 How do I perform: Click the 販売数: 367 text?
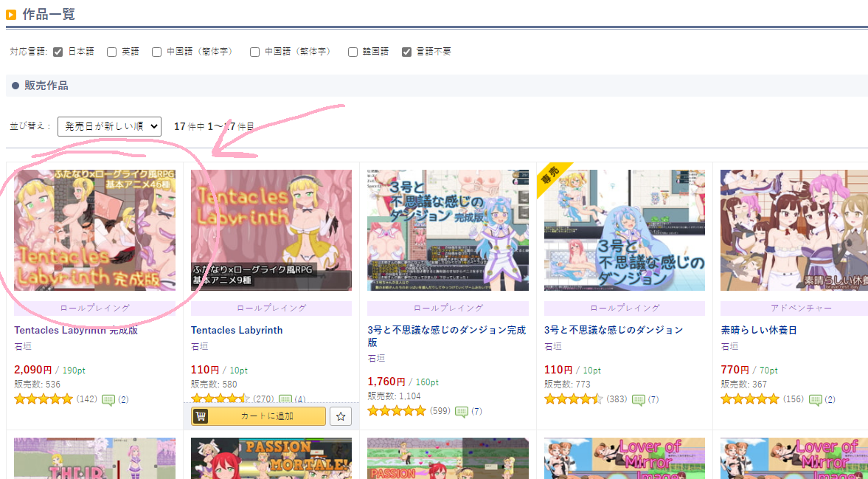[744, 385]
